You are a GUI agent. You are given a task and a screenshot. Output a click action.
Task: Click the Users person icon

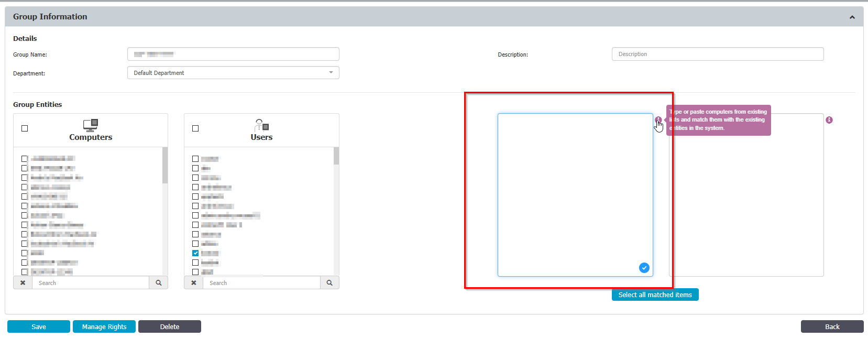(262, 125)
